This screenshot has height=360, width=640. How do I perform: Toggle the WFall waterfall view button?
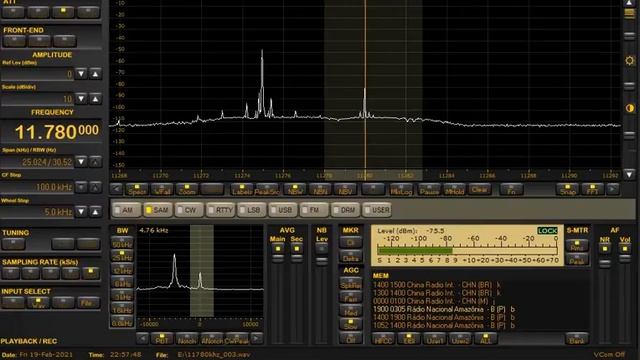162,189
